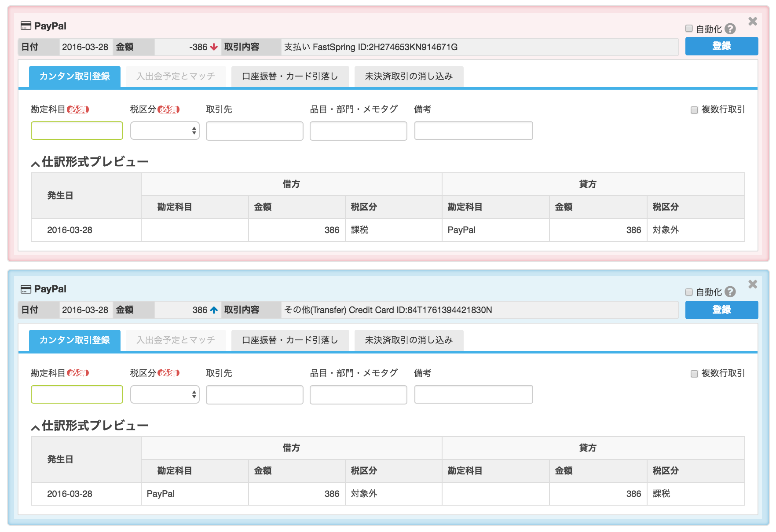The height and width of the screenshot is (532, 776).
Task: Focus 品目・部門・メモタグ field in Transfer Credit Card panel
Action: pyautogui.click(x=359, y=395)
